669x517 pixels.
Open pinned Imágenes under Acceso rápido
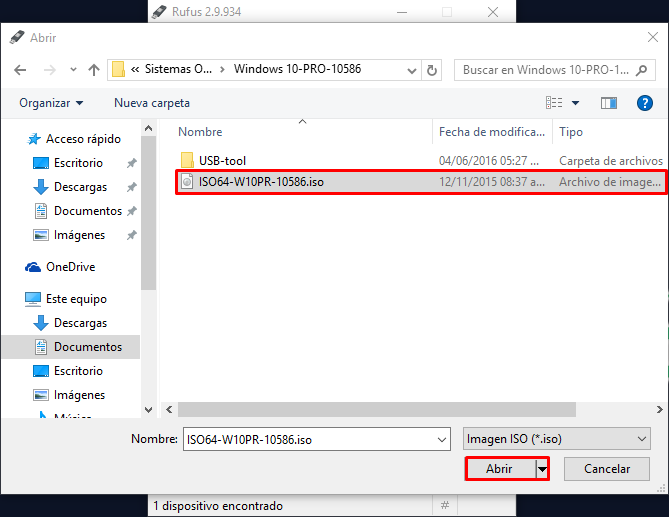[79, 235]
